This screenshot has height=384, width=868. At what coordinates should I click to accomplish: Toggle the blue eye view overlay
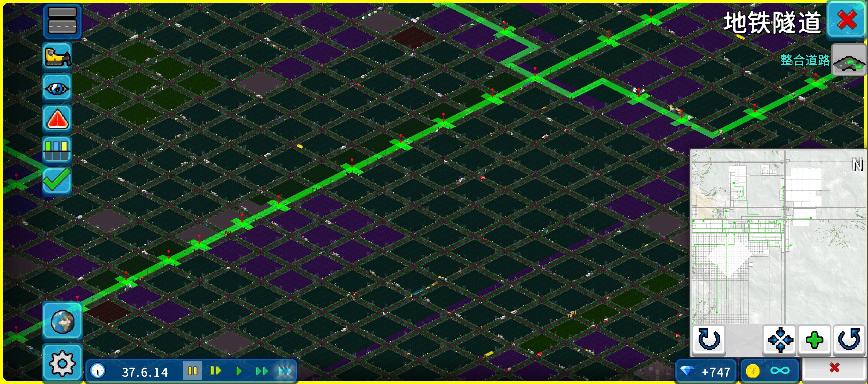click(x=57, y=88)
